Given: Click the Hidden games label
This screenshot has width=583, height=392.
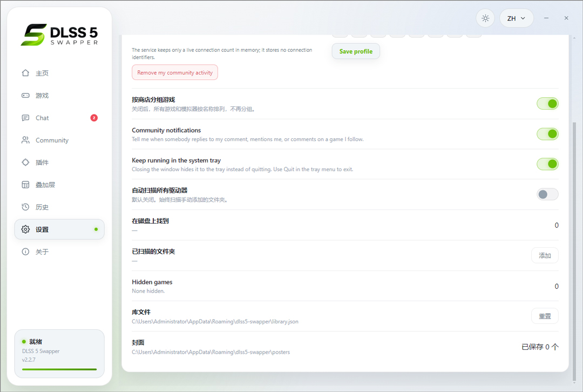Looking at the screenshot, I should click(152, 282).
